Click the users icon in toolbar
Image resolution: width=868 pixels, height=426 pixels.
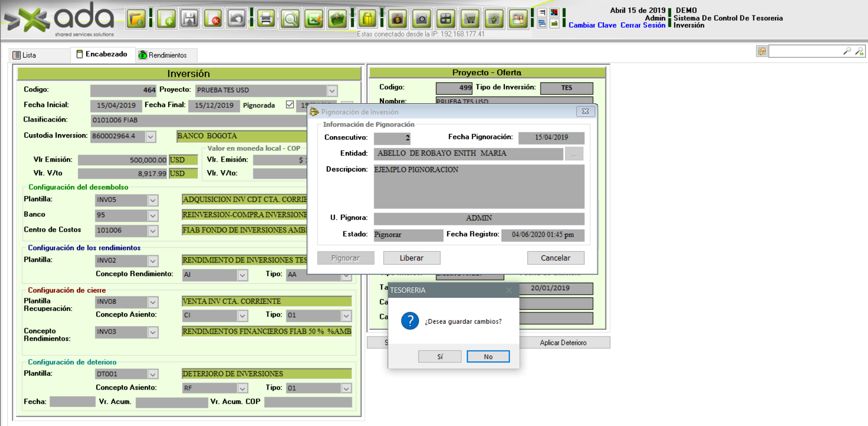point(518,19)
